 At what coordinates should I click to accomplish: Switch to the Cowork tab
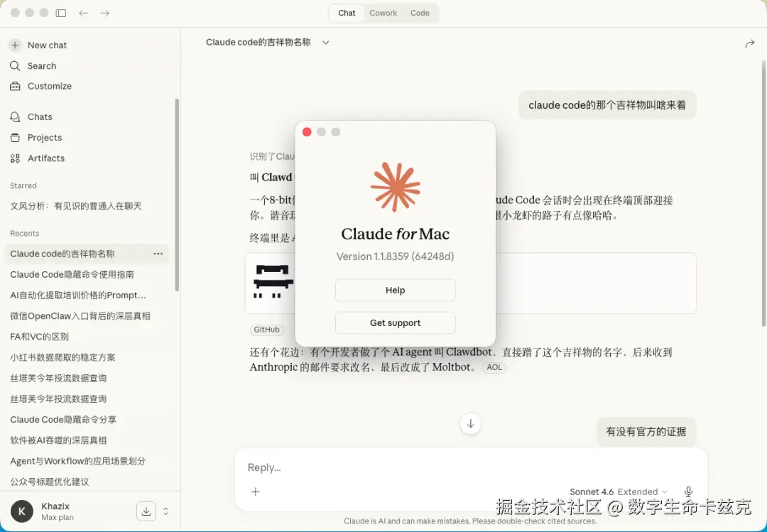(x=383, y=13)
